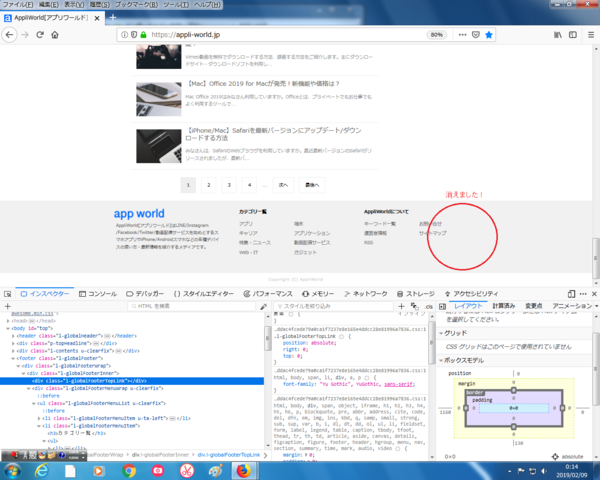Collapse the footer l-globalFooter node
The width and height of the screenshot is (600, 480).
pos(12,357)
